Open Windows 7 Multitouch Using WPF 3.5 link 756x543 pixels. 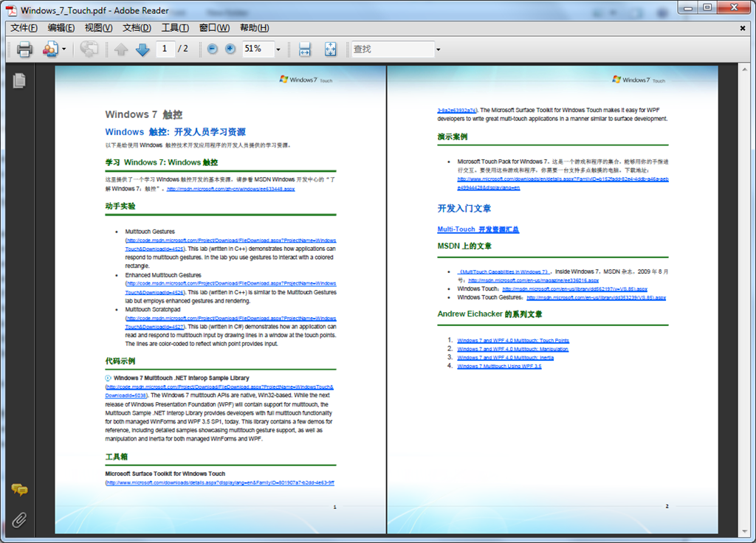click(499, 366)
